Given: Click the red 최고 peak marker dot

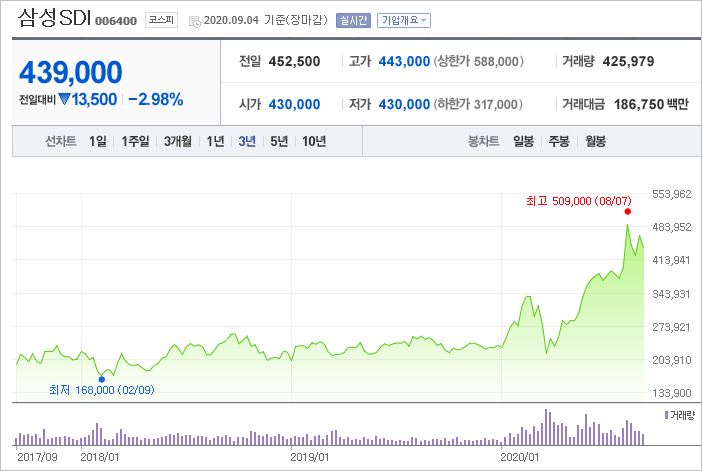Looking at the screenshot, I should [628, 211].
